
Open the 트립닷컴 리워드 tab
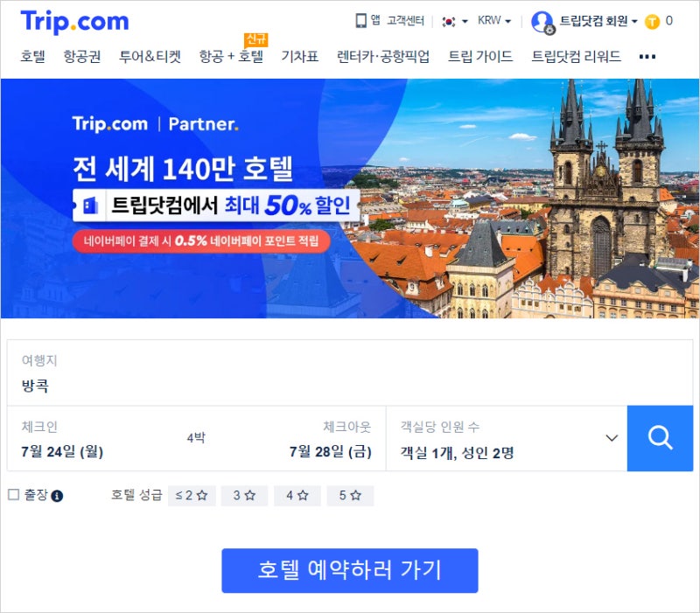point(576,57)
